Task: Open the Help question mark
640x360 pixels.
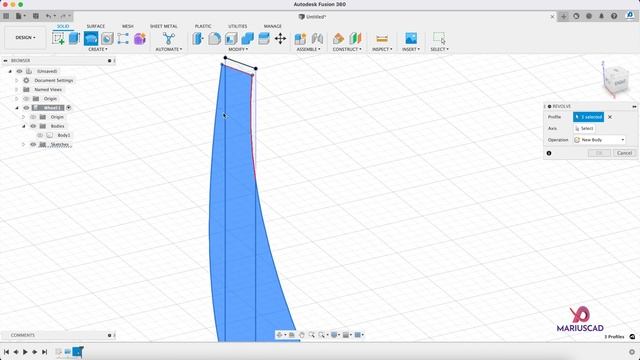Action: pos(614,16)
